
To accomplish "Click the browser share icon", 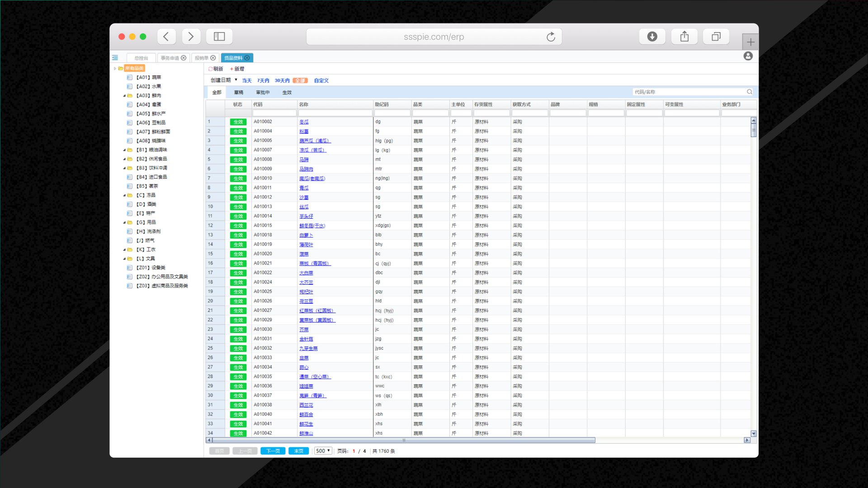I will point(684,37).
